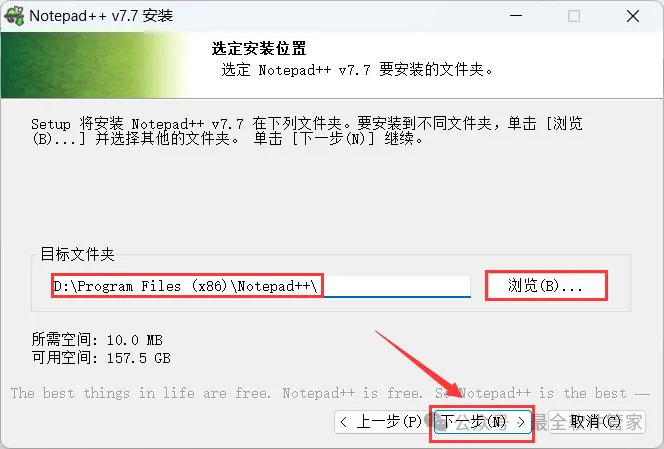664x449 pixels.
Task: Click the 目标文件夹 group box label
Action: (x=77, y=254)
